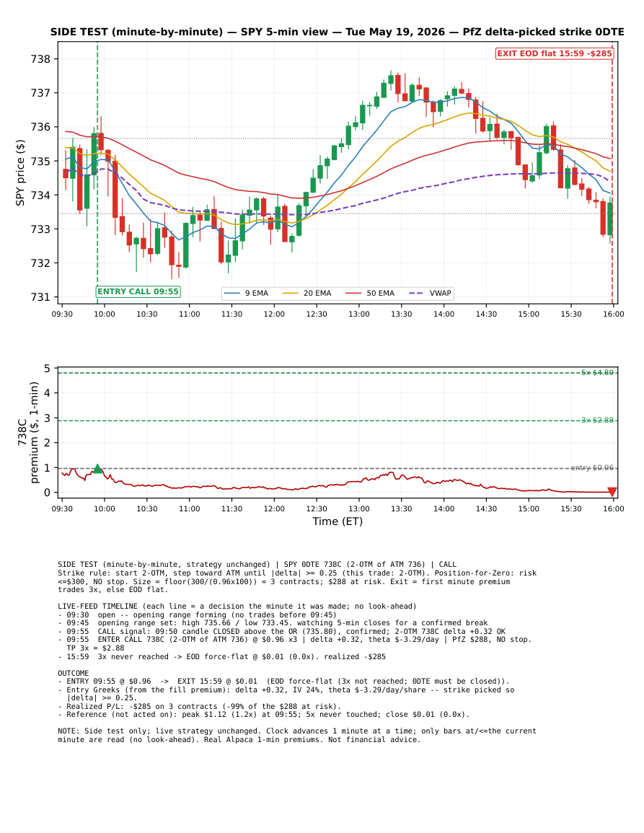644x833 pixels.
Task: Click the green entry triangle marker on premium chart
Action: tap(97, 469)
